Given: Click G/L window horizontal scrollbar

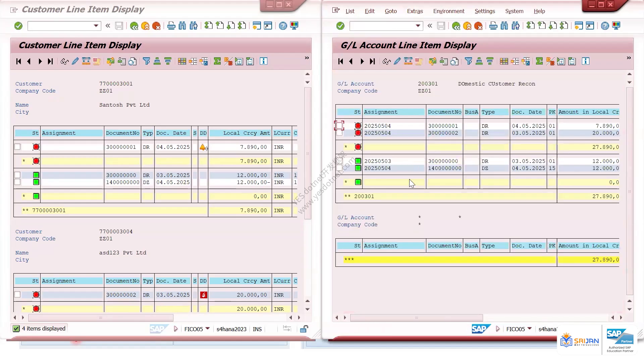Looking at the screenshot, I should click(416, 317).
